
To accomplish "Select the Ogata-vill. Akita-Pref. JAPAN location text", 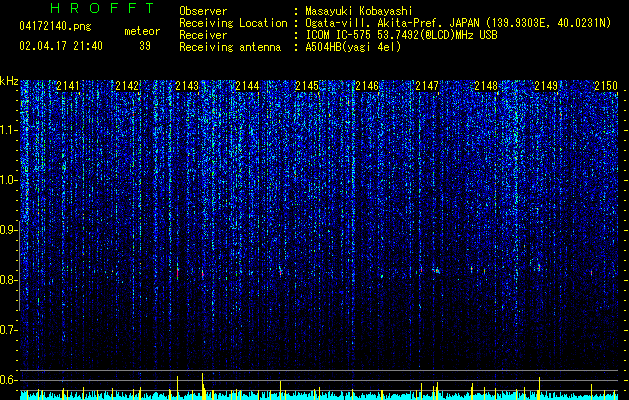I will click(458, 23).
